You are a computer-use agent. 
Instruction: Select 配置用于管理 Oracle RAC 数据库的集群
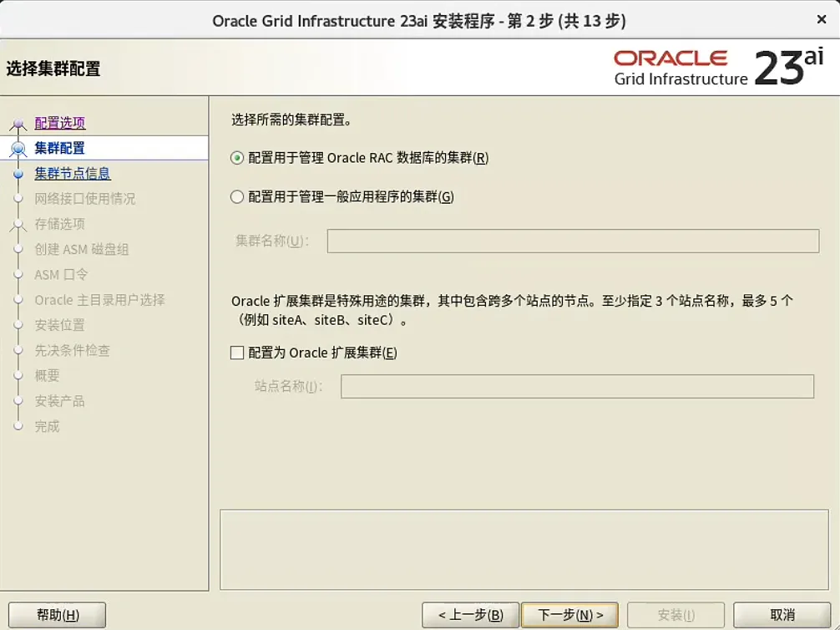pos(236,158)
